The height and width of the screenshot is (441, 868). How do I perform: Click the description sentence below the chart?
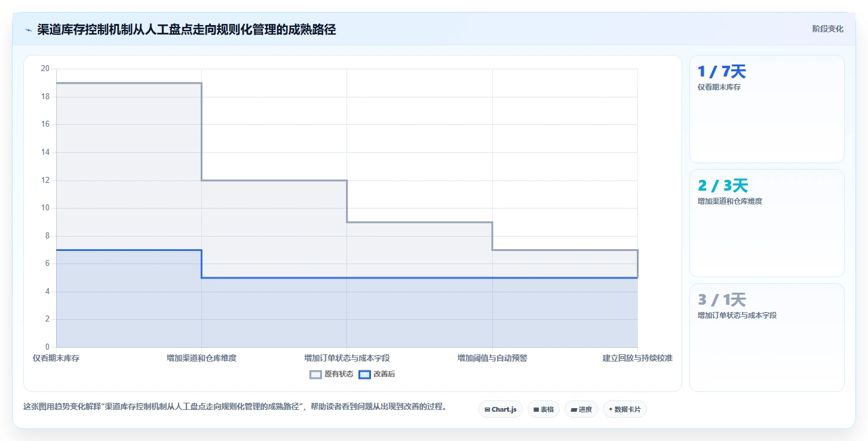[235, 407]
